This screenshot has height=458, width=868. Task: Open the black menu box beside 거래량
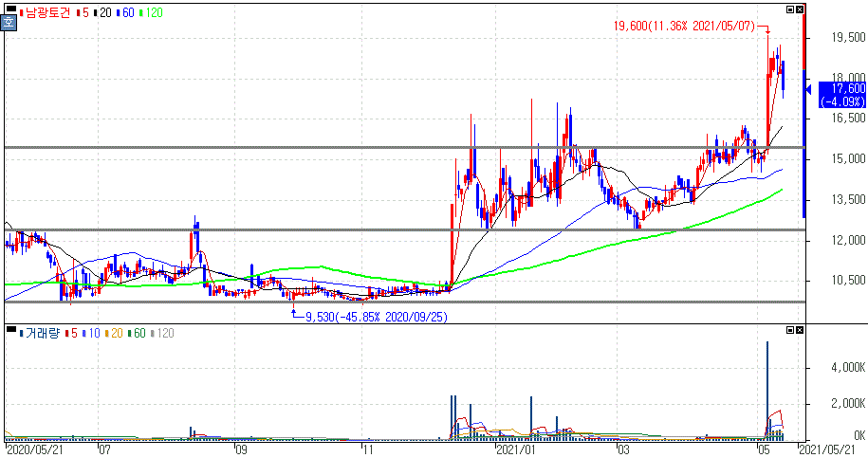(10, 331)
